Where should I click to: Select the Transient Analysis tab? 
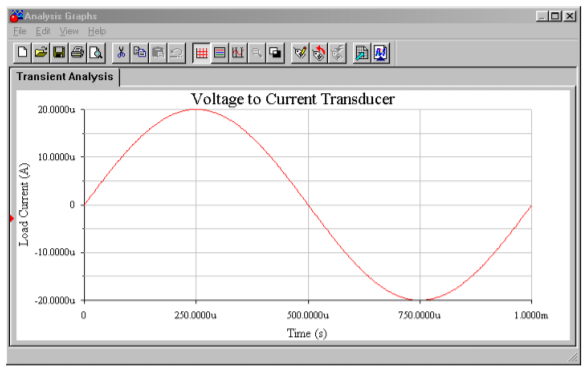coord(65,77)
